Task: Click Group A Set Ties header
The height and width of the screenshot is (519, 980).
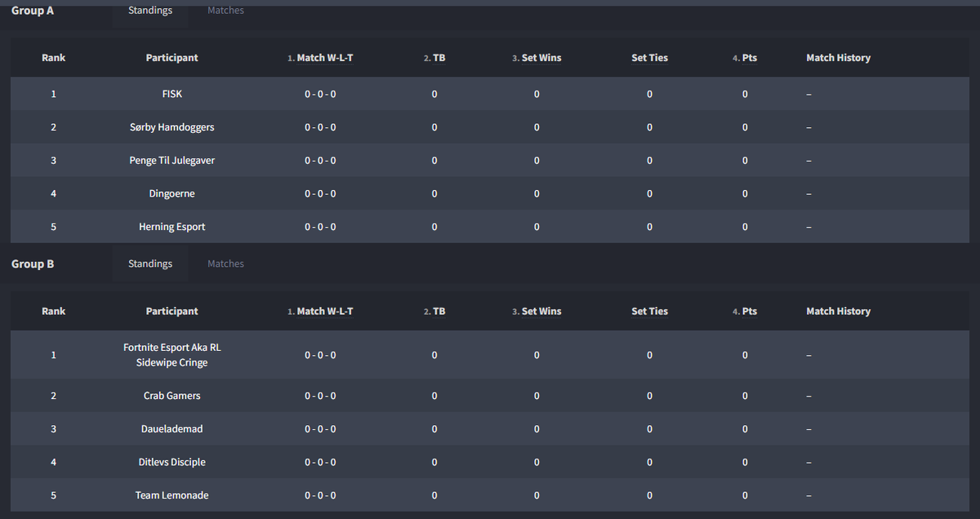Action: click(x=650, y=58)
